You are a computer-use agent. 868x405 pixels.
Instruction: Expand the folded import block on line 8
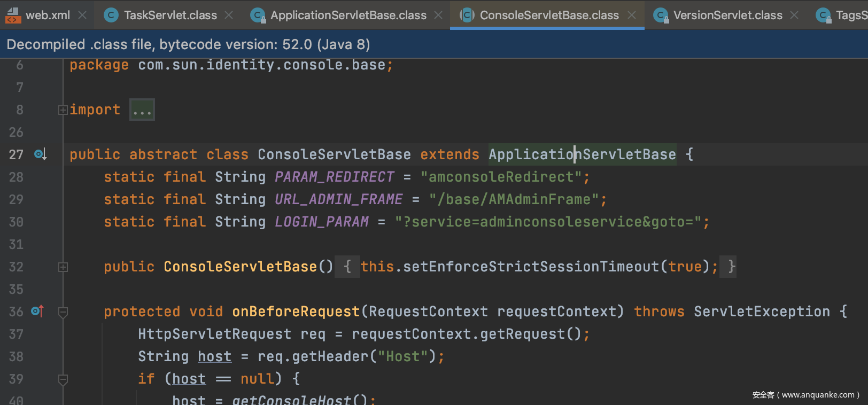[x=63, y=110]
